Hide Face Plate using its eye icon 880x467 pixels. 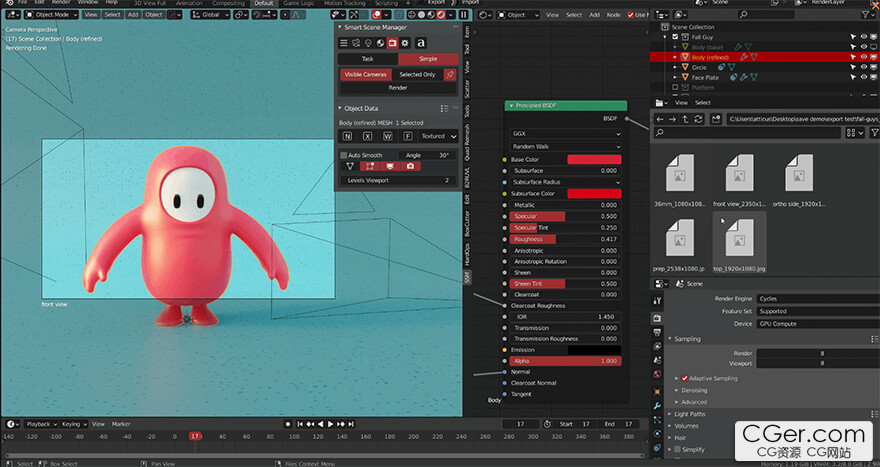coord(864,77)
